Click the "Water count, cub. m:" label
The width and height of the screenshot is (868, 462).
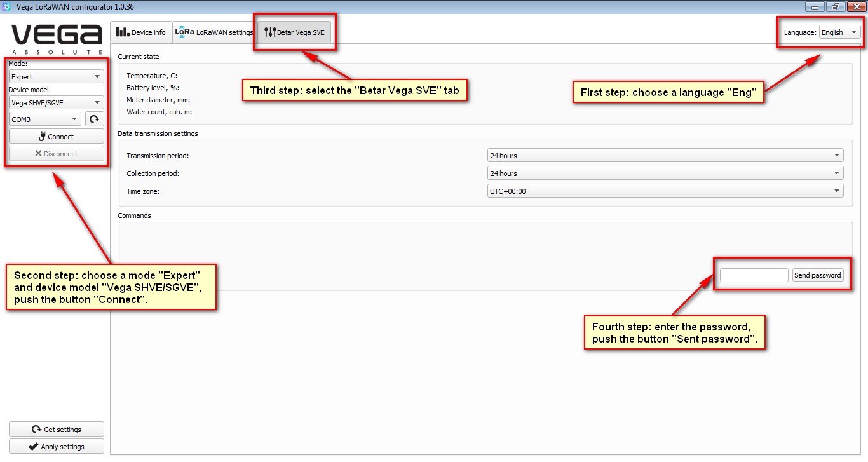159,112
